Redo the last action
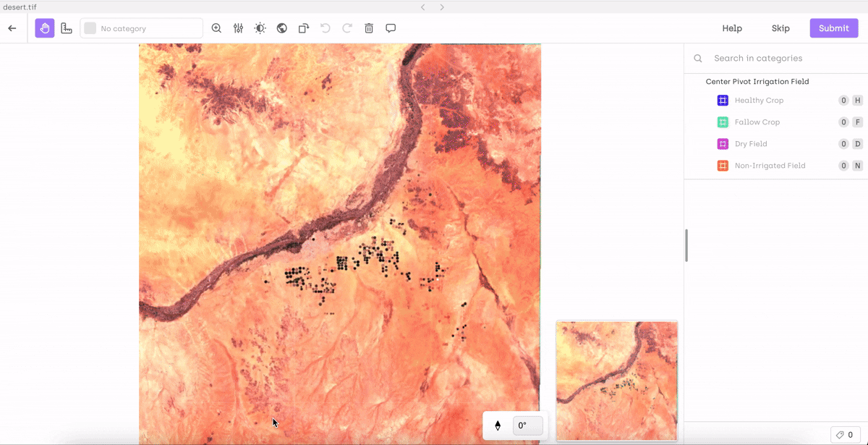Image resolution: width=868 pixels, height=445 pixels. click(347, 28)
